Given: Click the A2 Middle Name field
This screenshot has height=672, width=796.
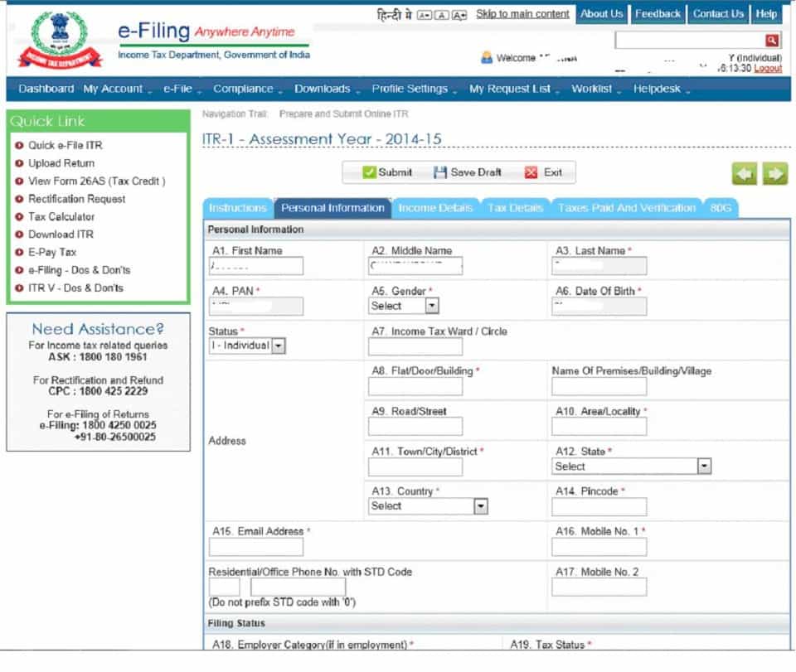Looking at the screenshot, I should coord(415,266).
